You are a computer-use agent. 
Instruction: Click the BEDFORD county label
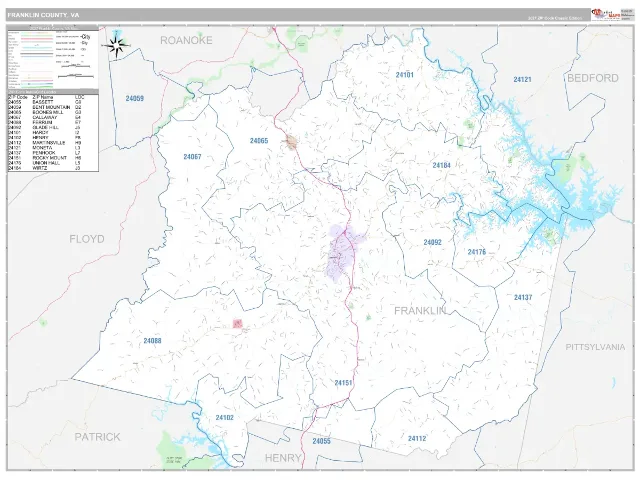593,78
